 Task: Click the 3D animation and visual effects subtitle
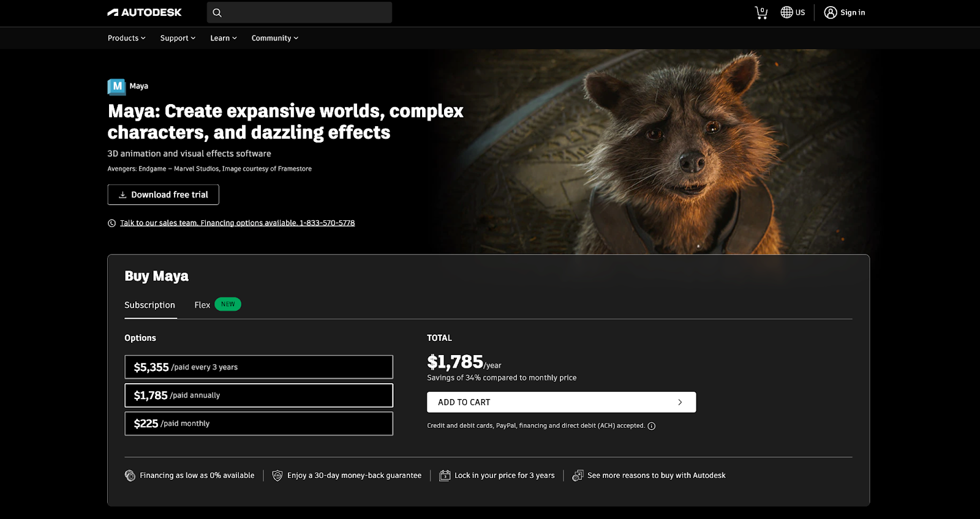pos(189,154)
